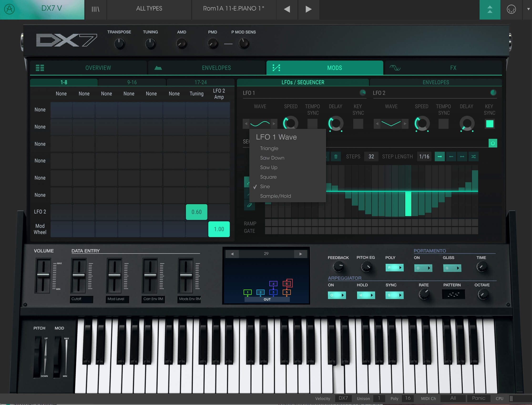Toggle the LFO 1 activity indicator
Viewport: 532px width, 405px height.
click(363, 93)
